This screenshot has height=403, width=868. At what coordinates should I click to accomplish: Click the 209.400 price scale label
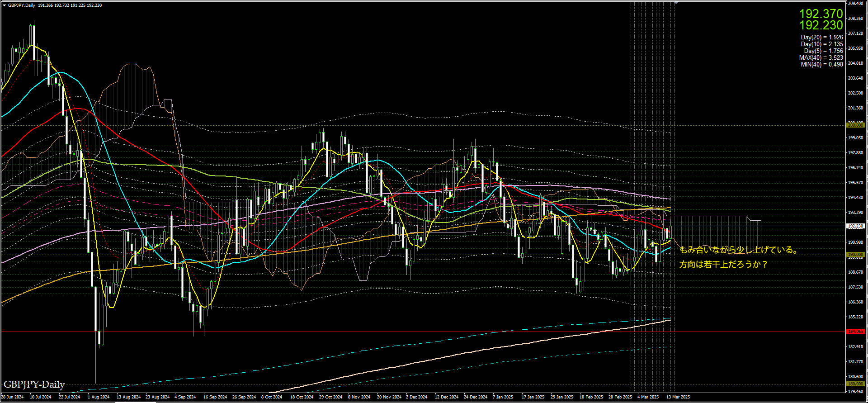pyautogui.click(x=855, y=4)
